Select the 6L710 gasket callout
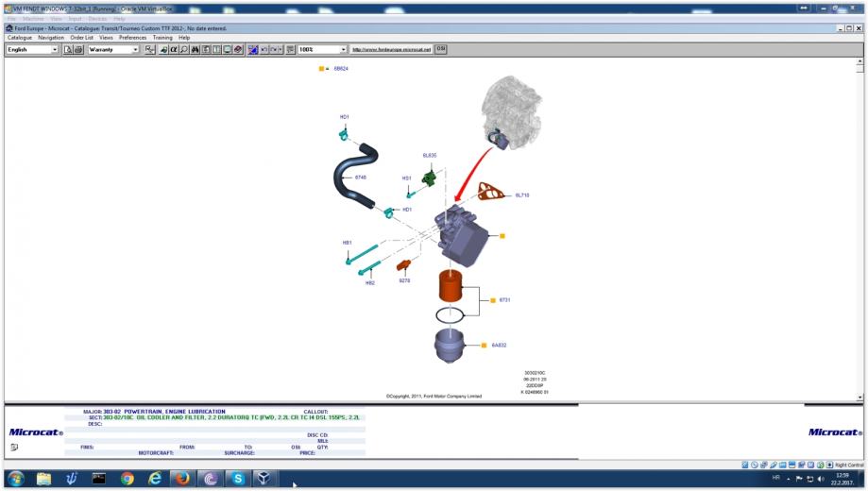 click(x=522, y=195)
